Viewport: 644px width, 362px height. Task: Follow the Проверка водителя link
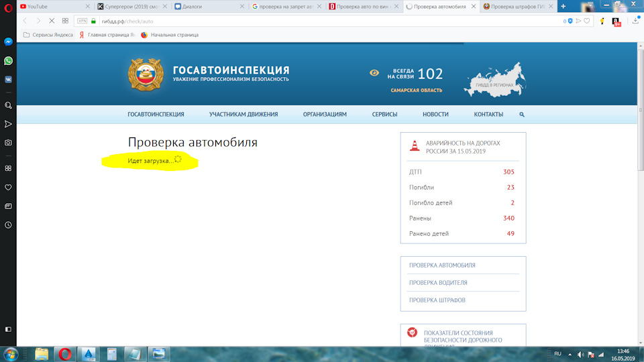click(438, 283)
